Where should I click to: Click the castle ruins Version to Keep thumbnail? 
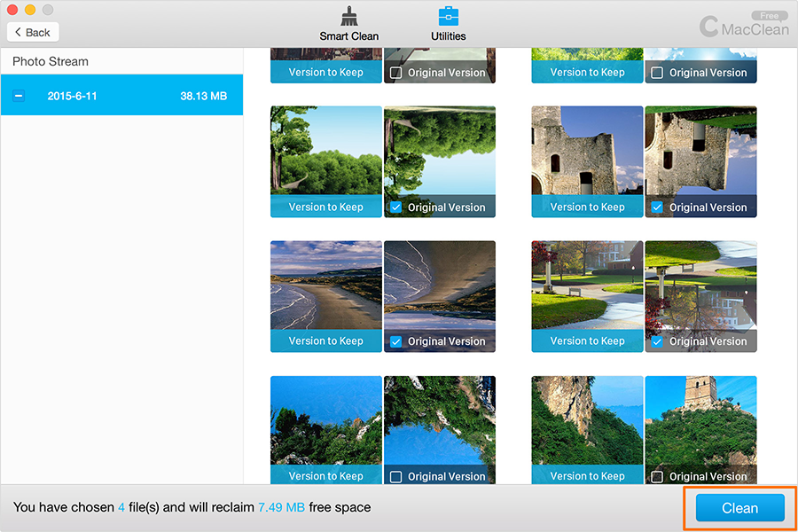(587, 153)
